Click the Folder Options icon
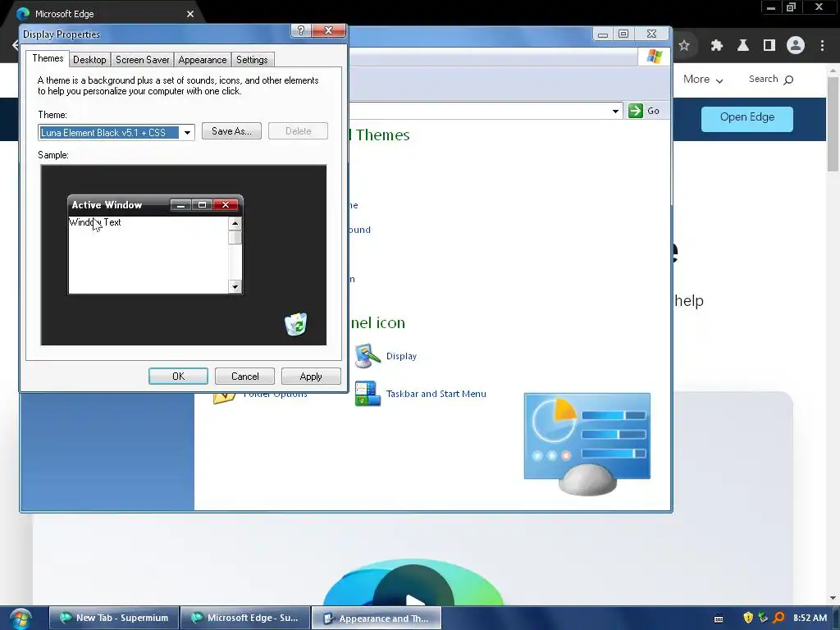 [225, 398]
